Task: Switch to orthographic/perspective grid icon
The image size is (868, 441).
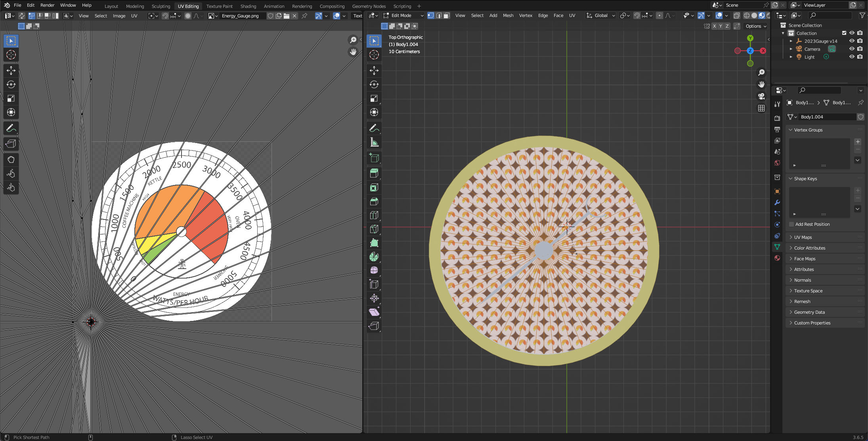Action: click(x=761, y=108)
